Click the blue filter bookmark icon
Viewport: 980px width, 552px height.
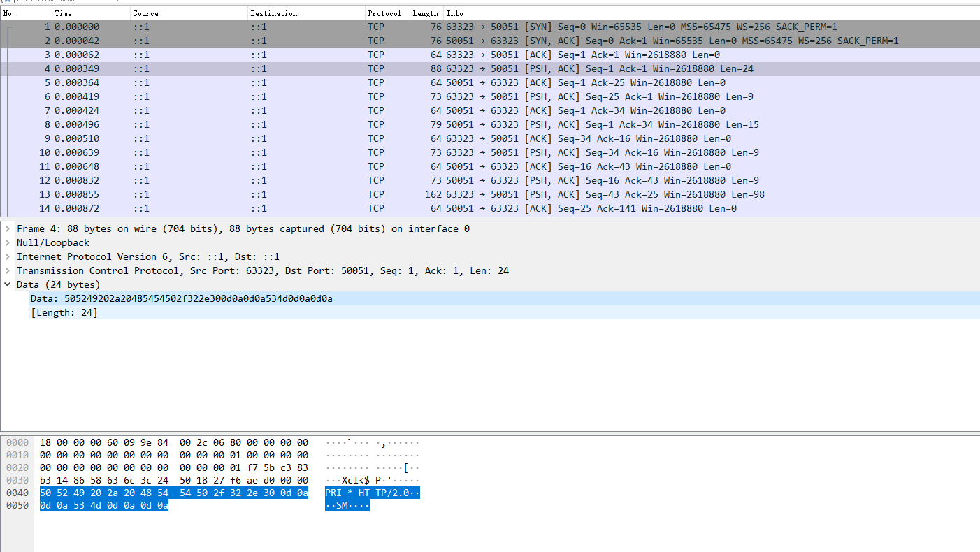click(x=8, y=2)
